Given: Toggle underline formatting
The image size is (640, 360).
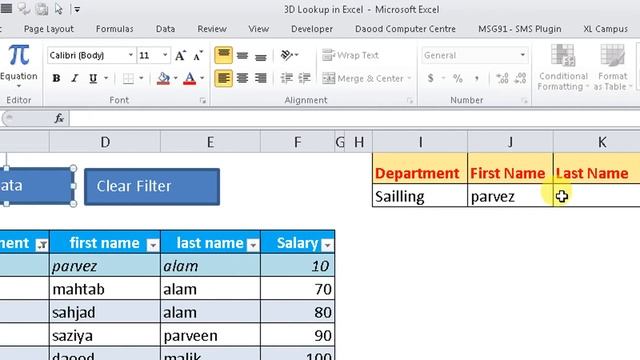Looking at the screenshot, I should (93, 78).
